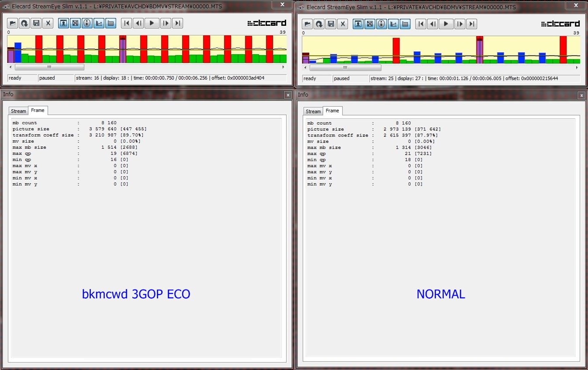Click the X close-stream icon in the right window
The width and height of the screenshot is (588, 370).
click(343, 24)
